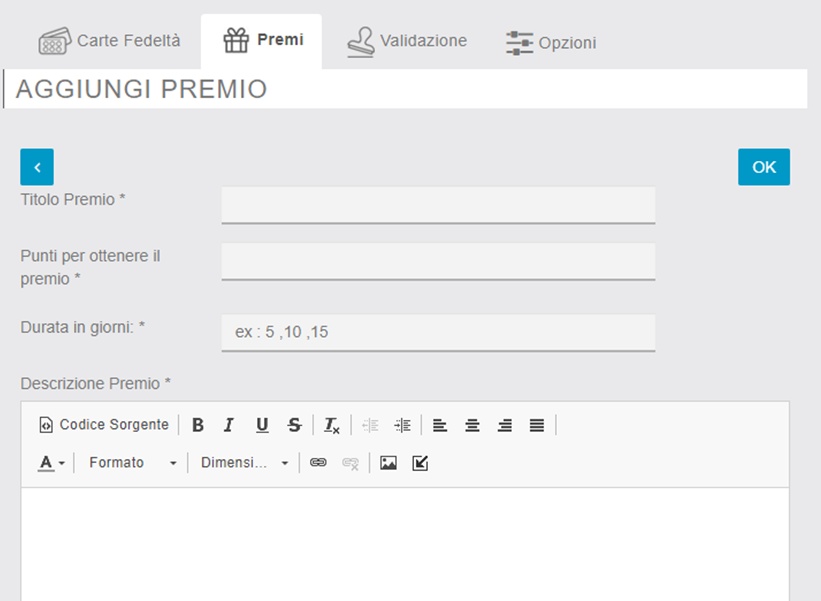
Task: Open the Formato dropdown
Action: (132, 463)
